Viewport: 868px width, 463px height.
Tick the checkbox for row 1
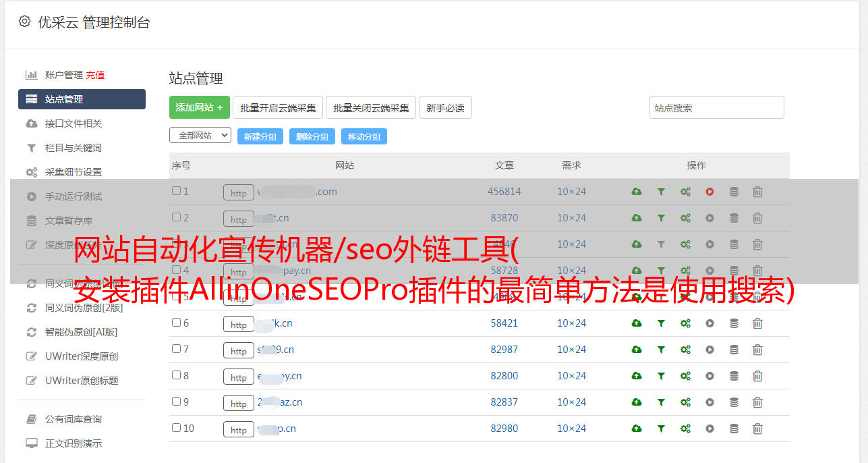click(x=176, y=191)
